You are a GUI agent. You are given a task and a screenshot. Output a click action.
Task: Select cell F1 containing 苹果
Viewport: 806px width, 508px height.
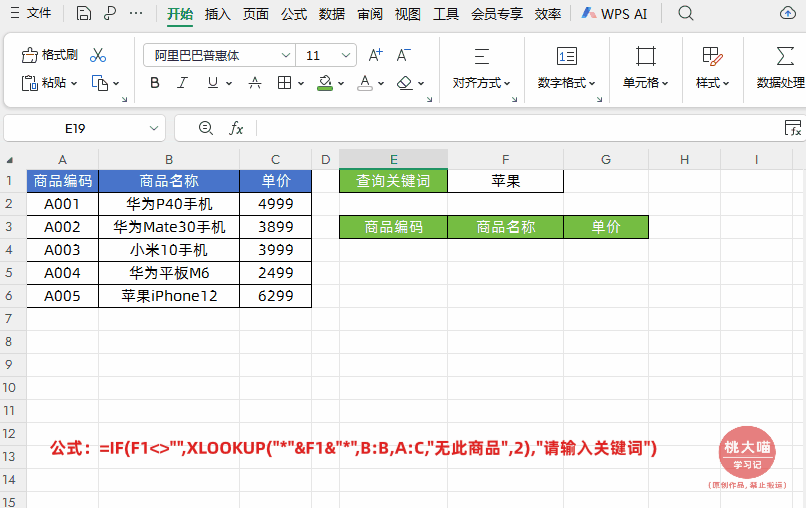click(x=505, y=181)
